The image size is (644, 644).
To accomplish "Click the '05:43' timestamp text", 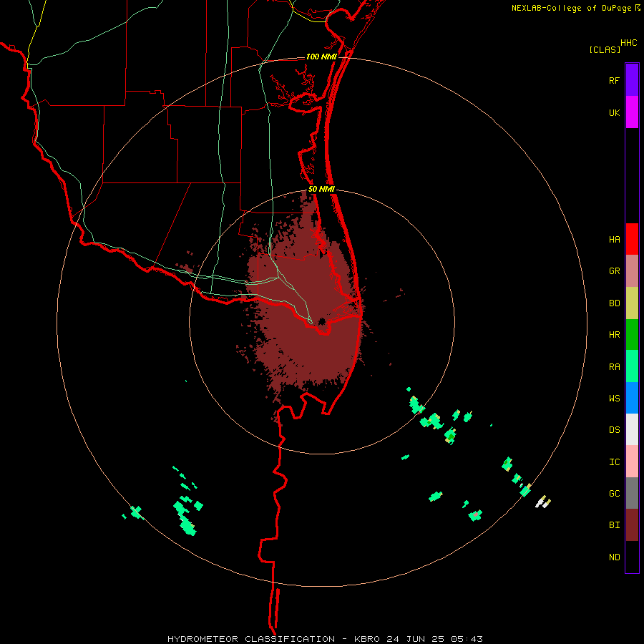I will 467,639.
